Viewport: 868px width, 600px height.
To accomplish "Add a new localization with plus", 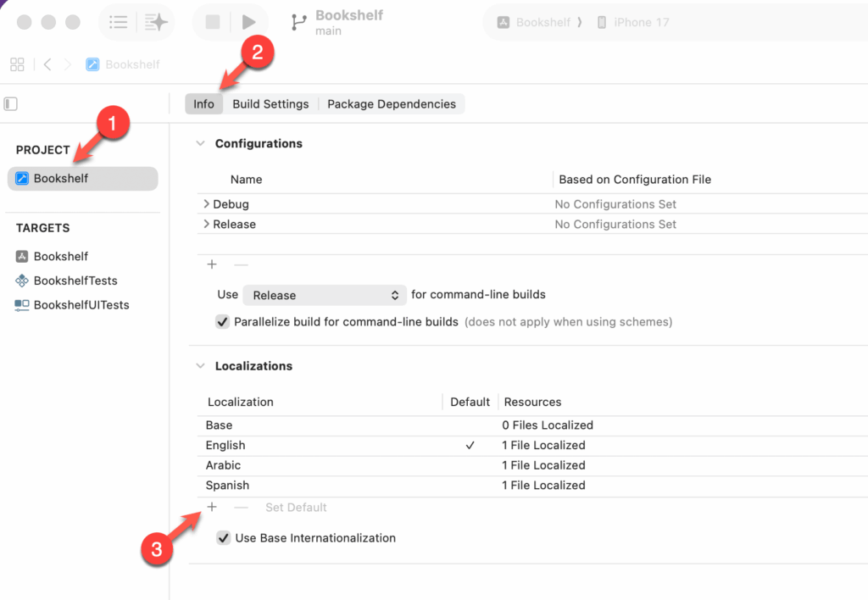I will point(212,507).
